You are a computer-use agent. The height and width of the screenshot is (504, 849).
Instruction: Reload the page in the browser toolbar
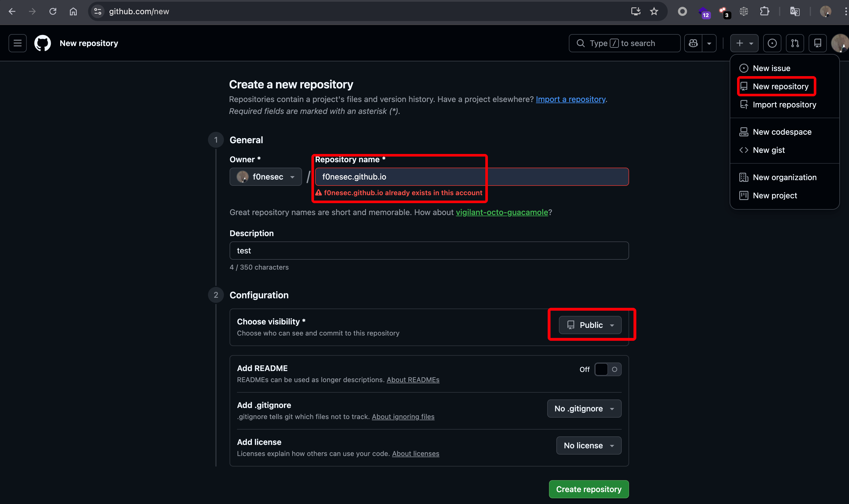point(53,12)
